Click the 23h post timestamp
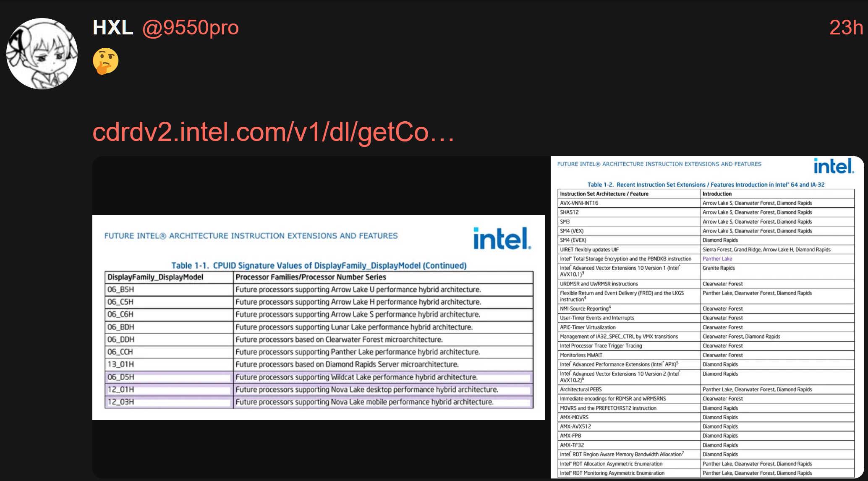The width and height of the screenshot is (868, 481). tap(845, 28)
